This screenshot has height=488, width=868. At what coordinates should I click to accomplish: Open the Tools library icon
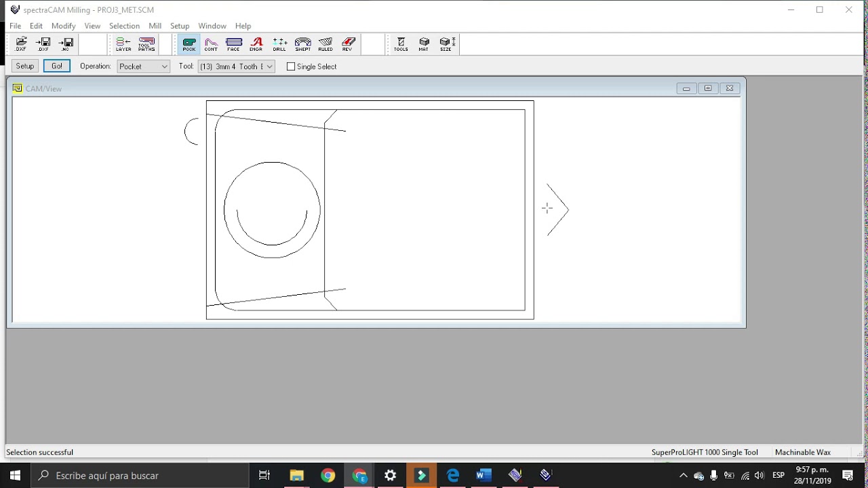(x=401, y=45)
